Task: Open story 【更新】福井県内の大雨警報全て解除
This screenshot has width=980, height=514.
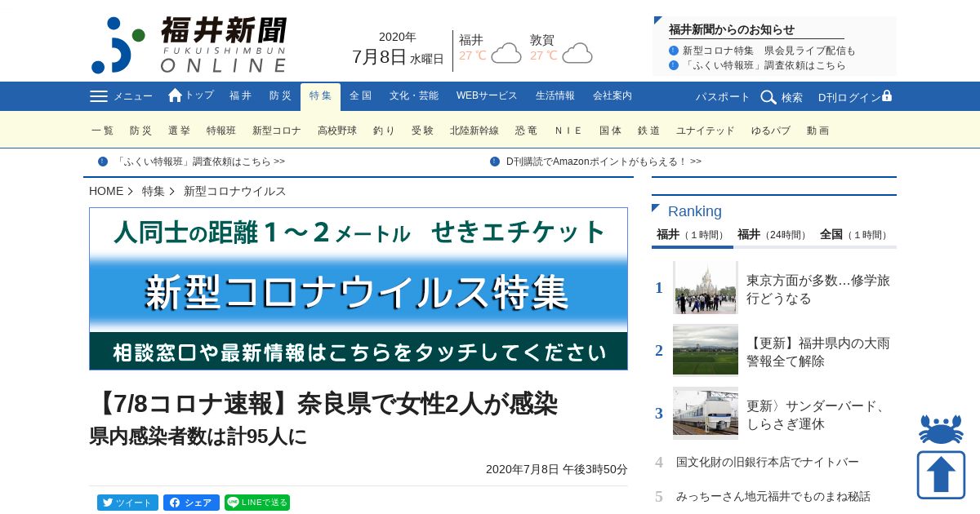Action: [x=818, y=352]
